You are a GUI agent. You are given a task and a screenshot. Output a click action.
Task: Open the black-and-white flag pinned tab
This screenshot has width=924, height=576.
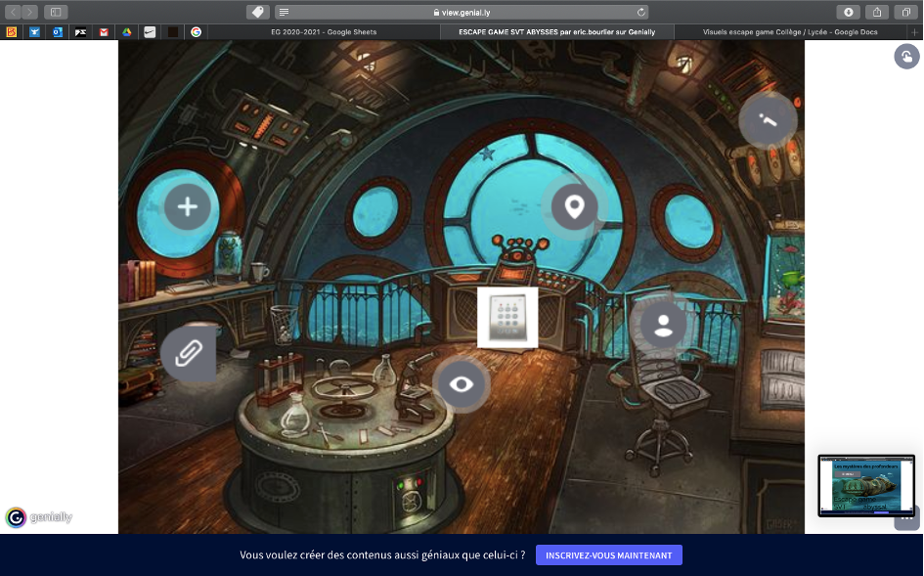81,32
